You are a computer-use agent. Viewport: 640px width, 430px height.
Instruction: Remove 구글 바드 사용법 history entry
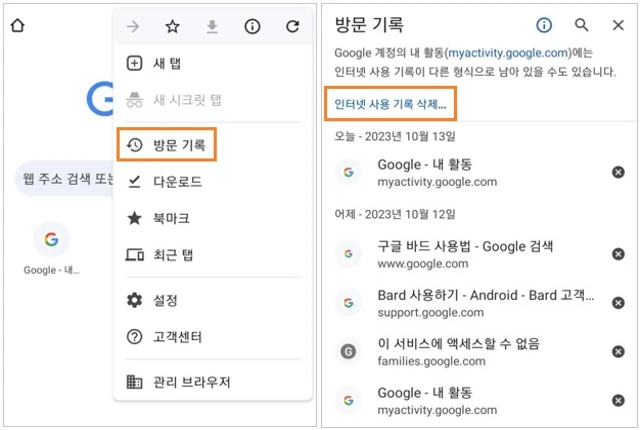point(618,254)
